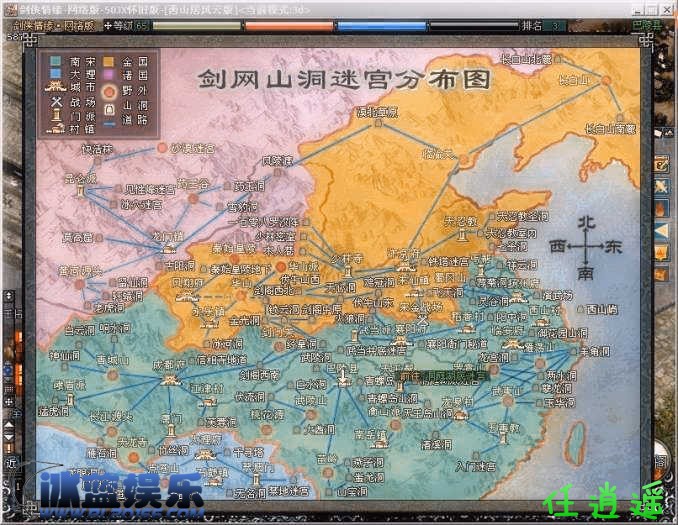Click the 青城山 wilderness marker
This screenshot has height=525, width=678.
(x=113, y=374)
